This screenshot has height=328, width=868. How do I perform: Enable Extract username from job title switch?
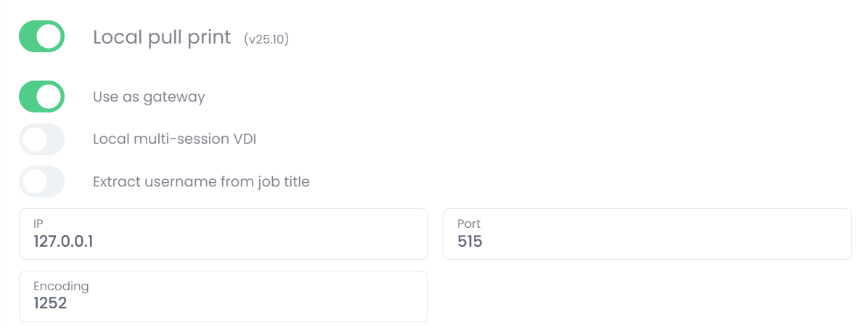[x=41, y=181]
